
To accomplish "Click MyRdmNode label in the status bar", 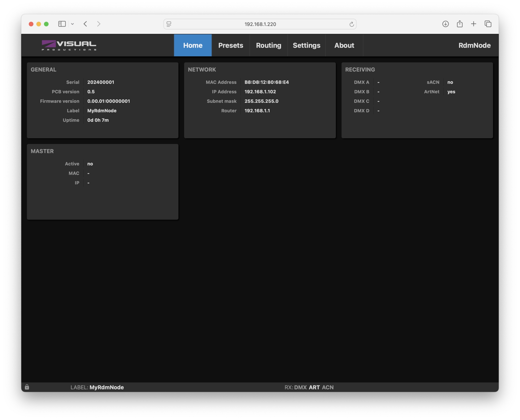I will 107,387.
